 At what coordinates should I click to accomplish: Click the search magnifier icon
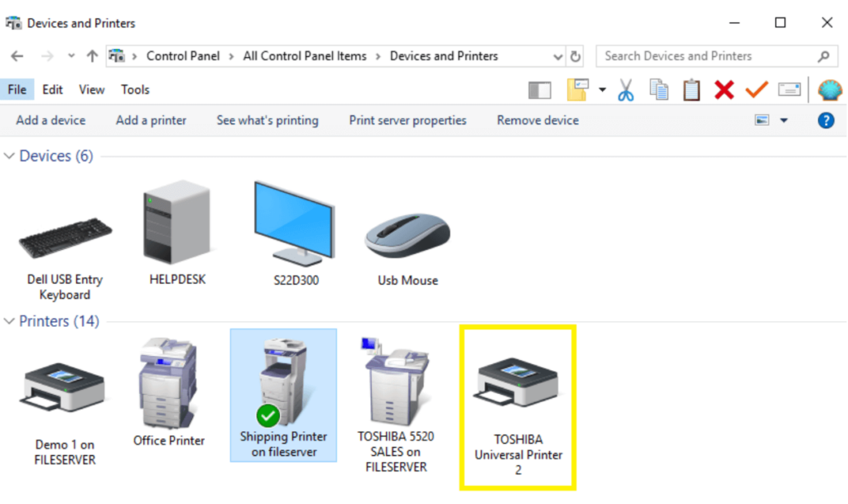click(x=824, y=56)
